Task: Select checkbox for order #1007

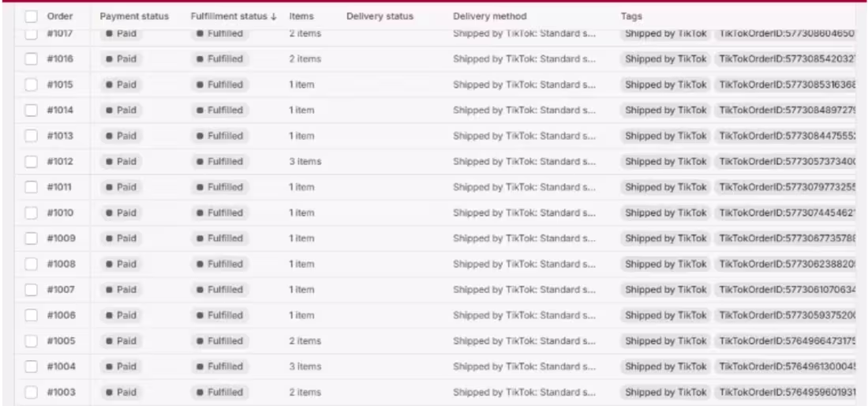Action: pyautogui.click(x=31, y=290)
